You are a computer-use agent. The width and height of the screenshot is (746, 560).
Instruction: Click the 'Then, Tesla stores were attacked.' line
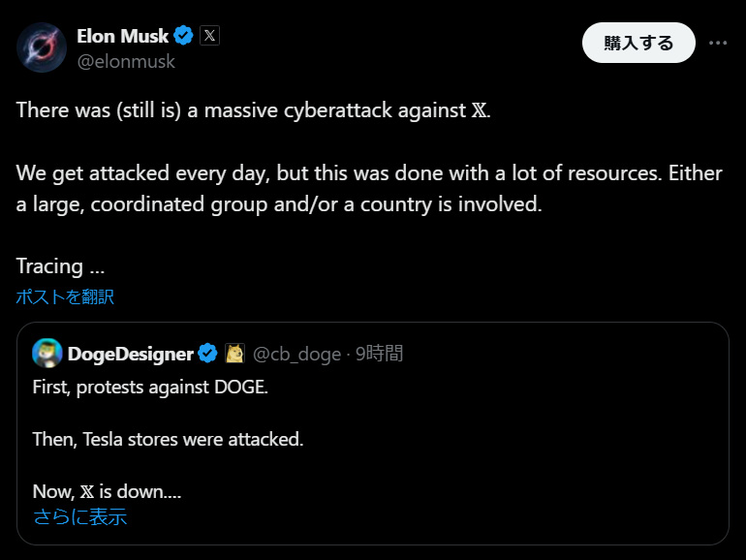(168, 439)
